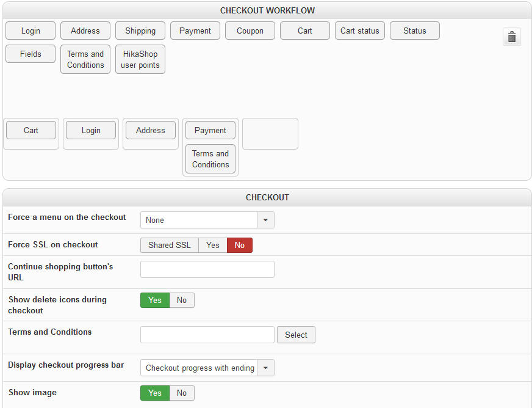Click the Cart block in first workflow step
The image size is (532, 408).
click(31, 130)
